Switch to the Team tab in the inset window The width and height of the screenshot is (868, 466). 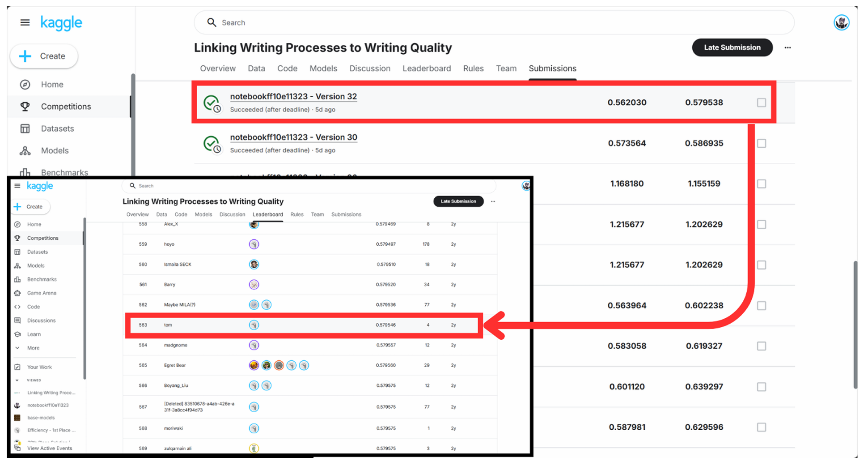(318, 214)
